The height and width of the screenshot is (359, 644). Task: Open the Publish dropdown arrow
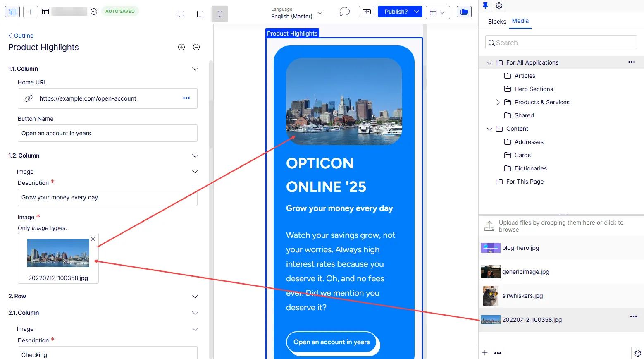(x=417, y=12)
